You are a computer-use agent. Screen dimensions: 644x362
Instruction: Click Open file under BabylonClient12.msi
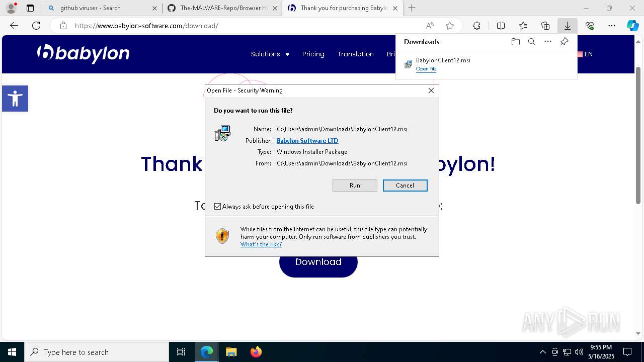click(x=426, y=69)
